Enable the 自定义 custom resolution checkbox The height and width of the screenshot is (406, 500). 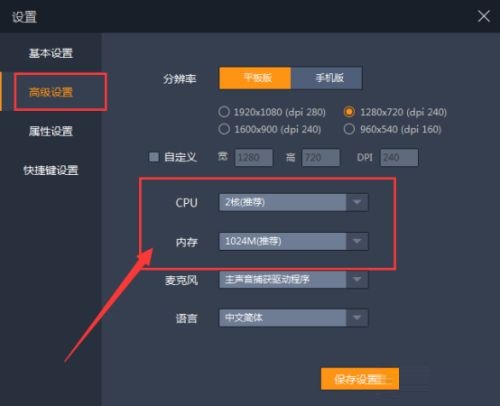point(154,157)
